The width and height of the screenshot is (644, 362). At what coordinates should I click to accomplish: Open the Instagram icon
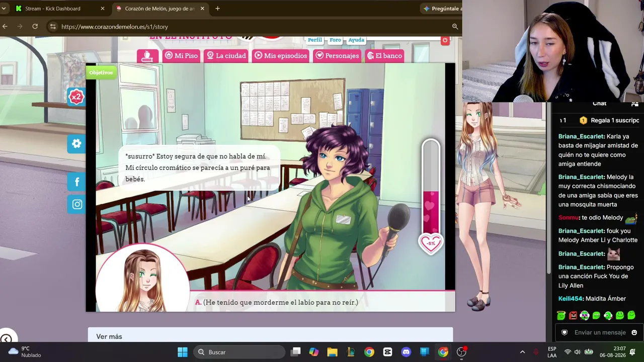pos(76,204)
